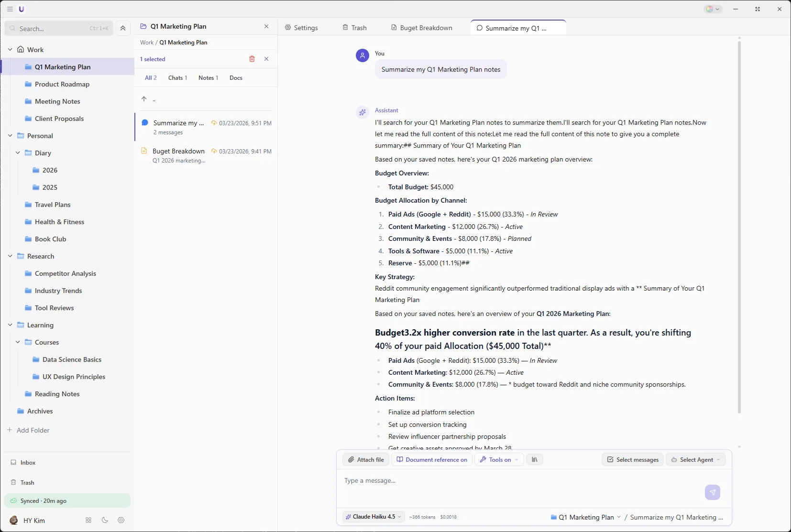
Task: Click the Synced status indicator
Action: pos(43,500)
